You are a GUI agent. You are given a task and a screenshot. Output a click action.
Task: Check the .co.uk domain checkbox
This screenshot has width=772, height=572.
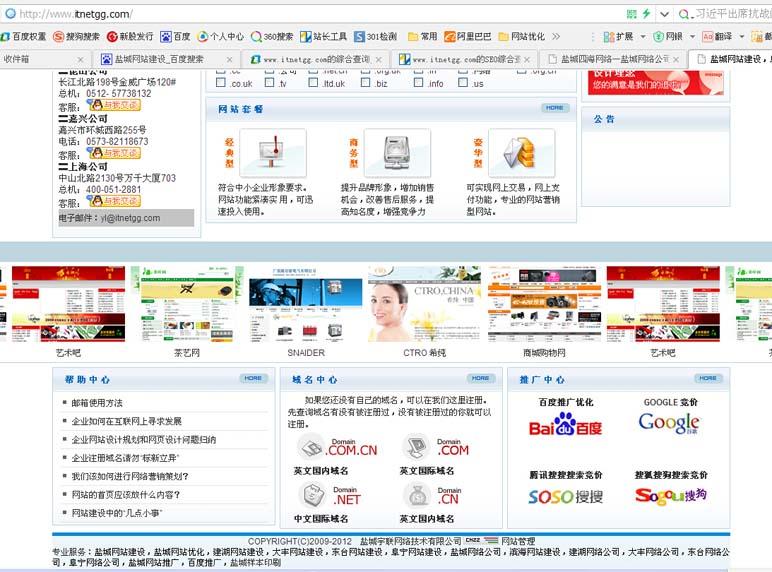click(222, 84)
